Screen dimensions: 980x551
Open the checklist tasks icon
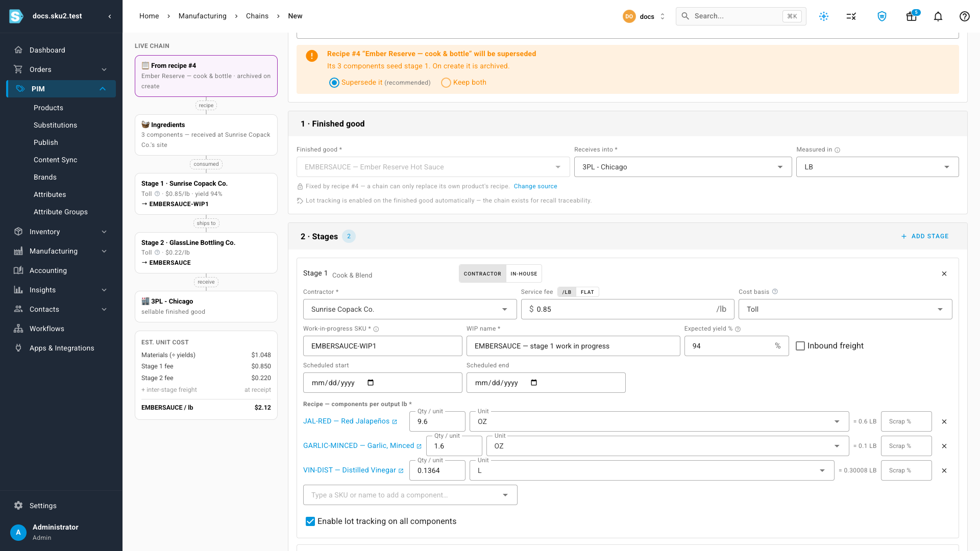[851, 16]
